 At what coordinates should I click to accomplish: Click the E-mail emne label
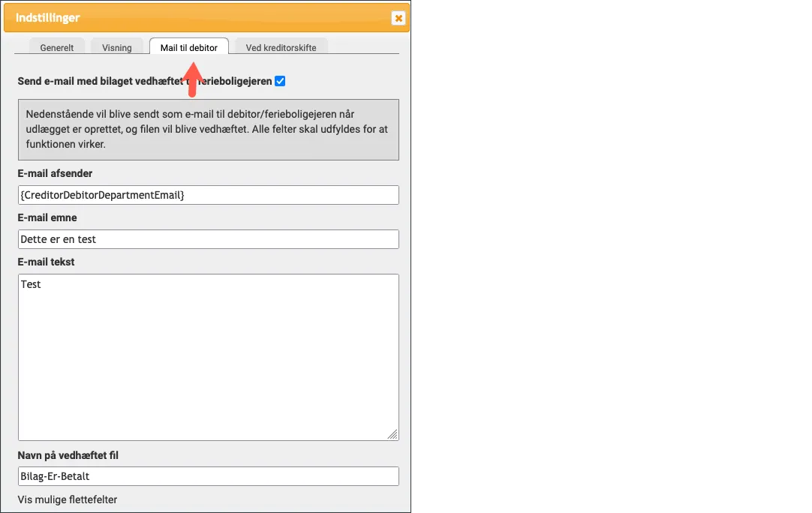[x=47, y=217]
